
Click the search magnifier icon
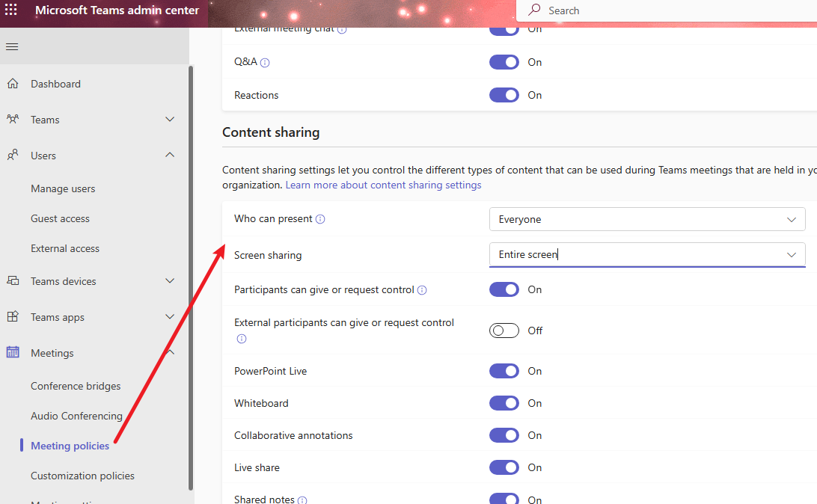tap(534, 10)
